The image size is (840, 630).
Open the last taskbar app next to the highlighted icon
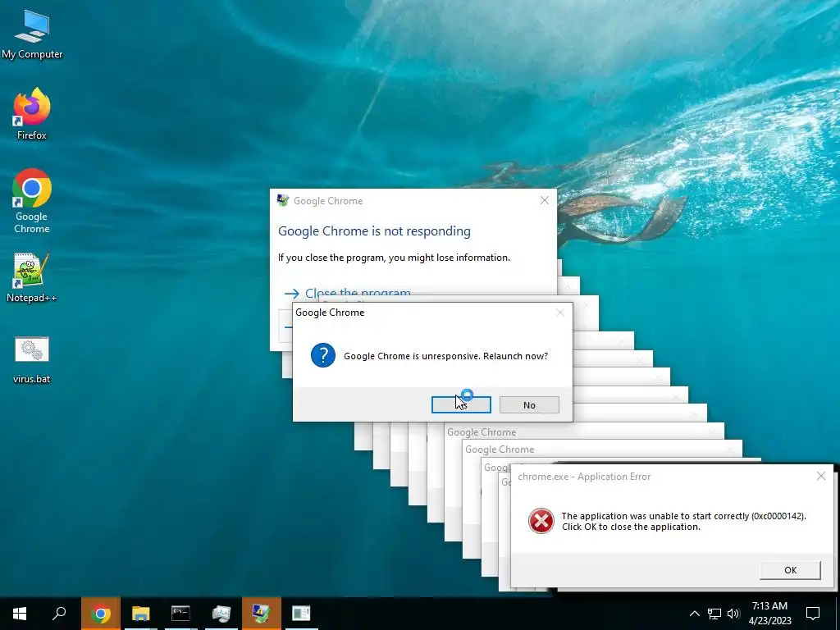302,614
